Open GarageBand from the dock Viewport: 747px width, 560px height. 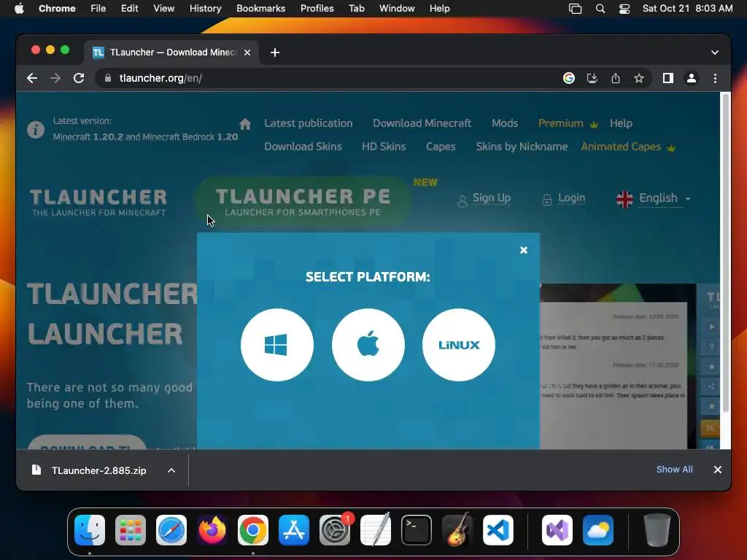pyautogui.click(x=457, y=530)
